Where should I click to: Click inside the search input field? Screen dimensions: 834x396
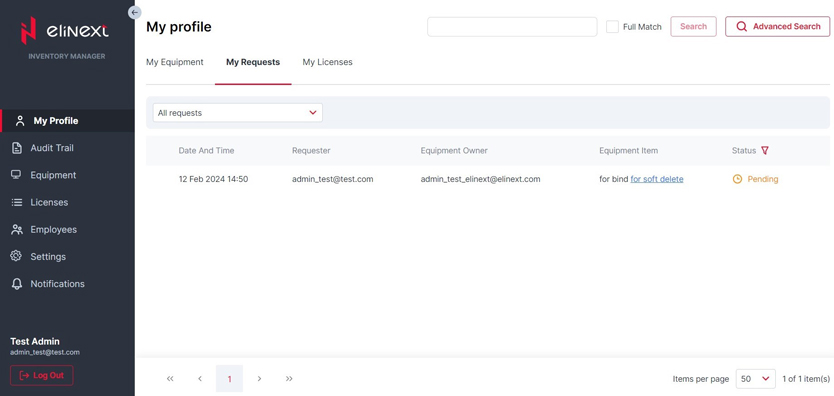pyautogui.click(x=512, y=27)
